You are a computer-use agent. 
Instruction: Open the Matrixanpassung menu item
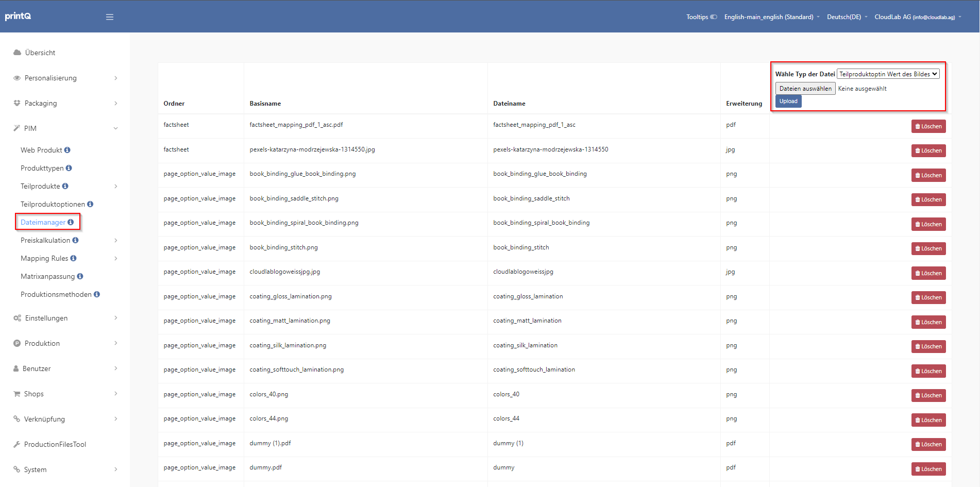tap(47, 276)
